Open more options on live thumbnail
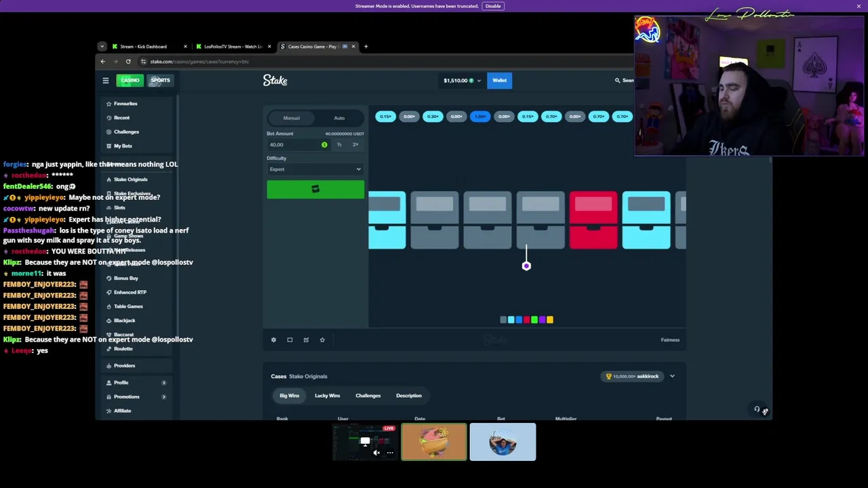This screenshot has width=868, height=488. [x=390, y=453]
